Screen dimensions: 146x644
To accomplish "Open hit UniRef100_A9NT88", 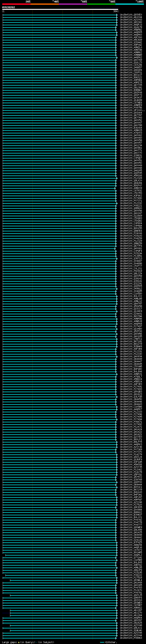I will 131,50.
